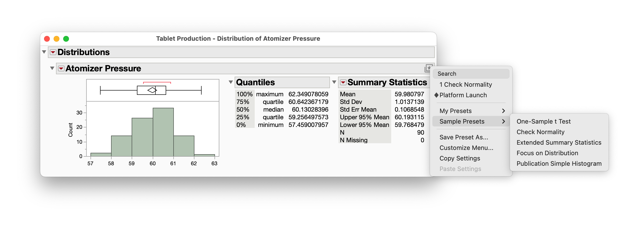The image size is (644, 228).
Task: Apply the Publication Simple Histogram preset
Action: pos(559,163)
